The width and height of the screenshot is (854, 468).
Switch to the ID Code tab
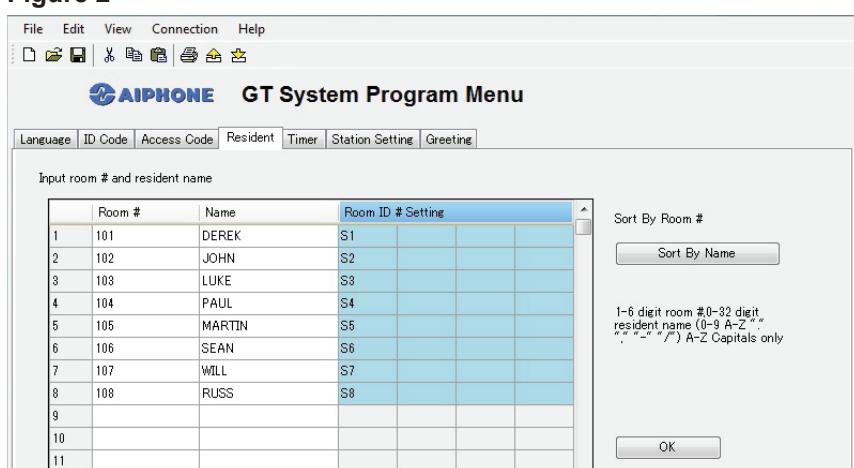tap(106, 139)
